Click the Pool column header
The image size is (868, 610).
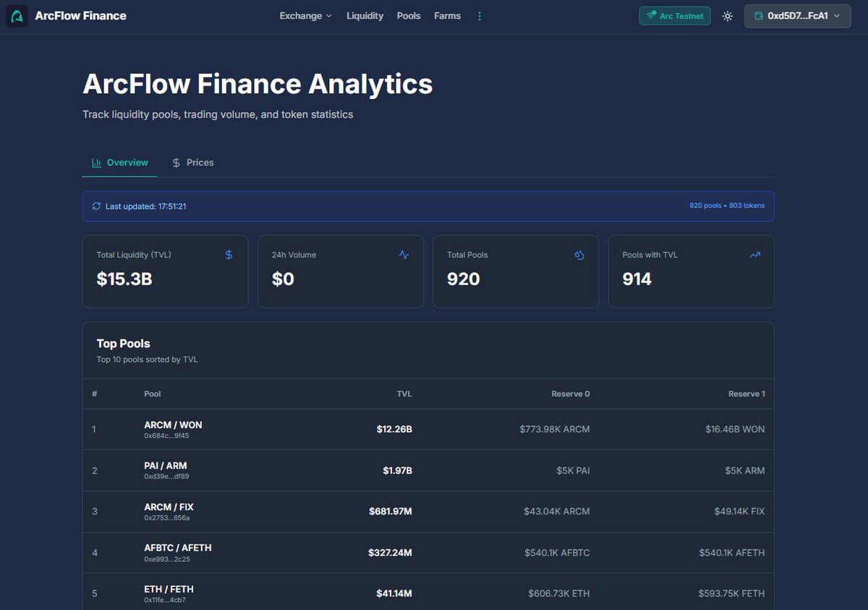coord(153,394)
